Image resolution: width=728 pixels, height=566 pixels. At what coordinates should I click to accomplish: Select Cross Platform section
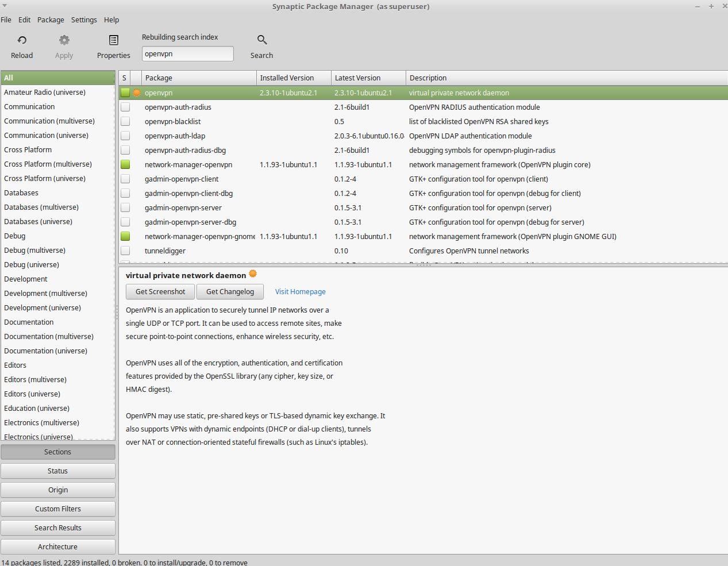[x=57, y=149]
